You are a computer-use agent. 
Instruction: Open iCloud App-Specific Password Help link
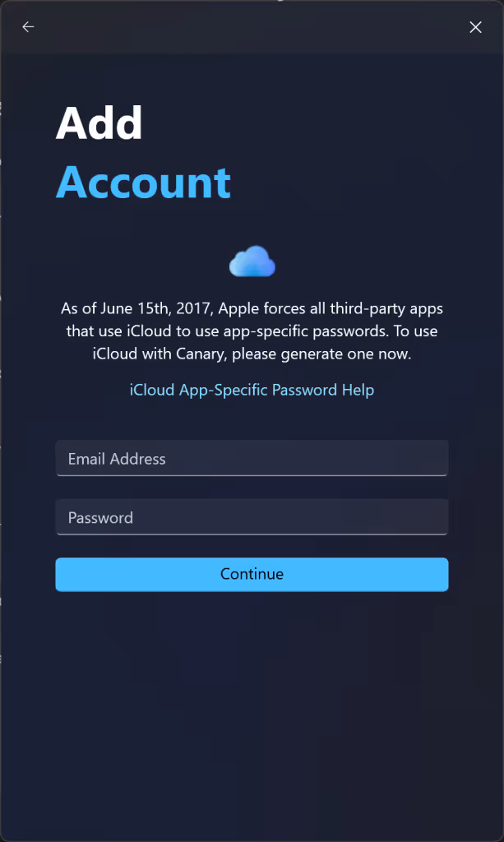pos(252,389)
